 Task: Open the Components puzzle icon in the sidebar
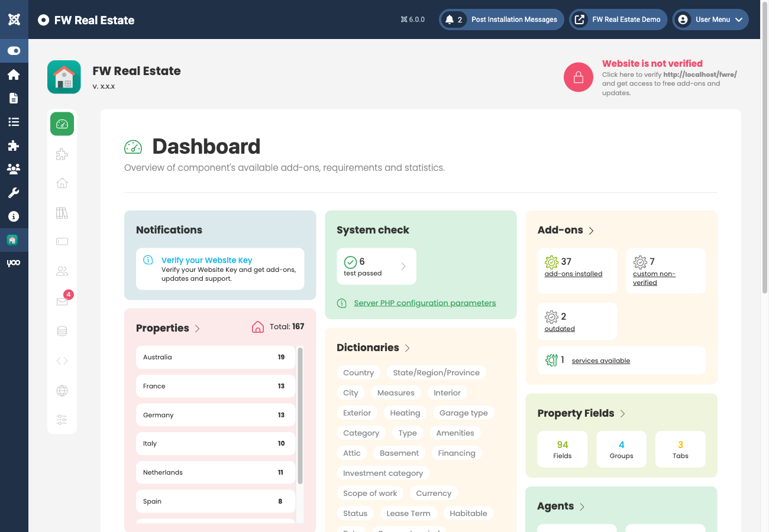click(x=14, y=145)
